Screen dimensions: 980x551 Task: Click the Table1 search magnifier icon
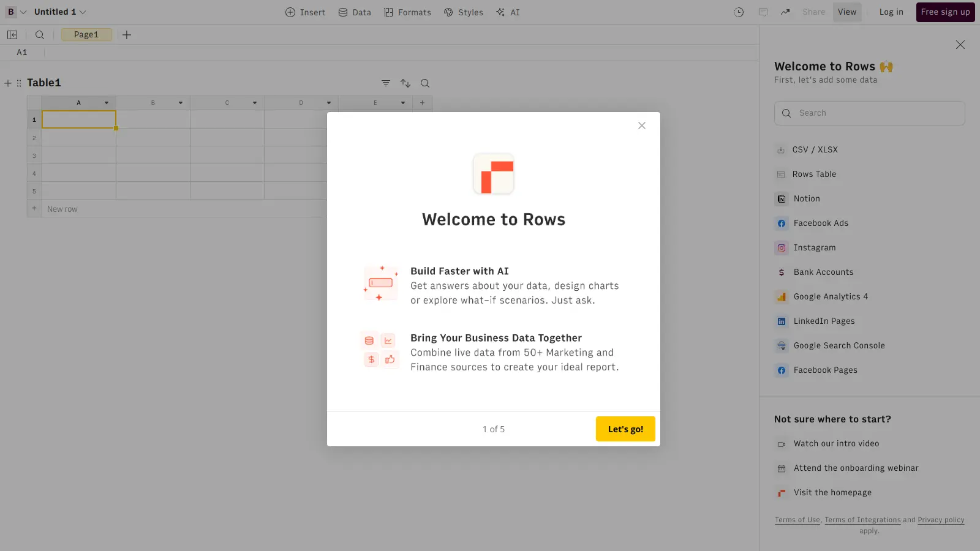[x=425, y=83]
